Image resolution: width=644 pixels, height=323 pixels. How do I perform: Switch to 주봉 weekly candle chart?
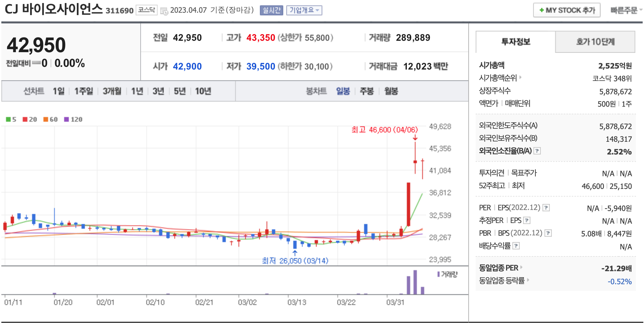pyautogui.click(x=366, y=91)
